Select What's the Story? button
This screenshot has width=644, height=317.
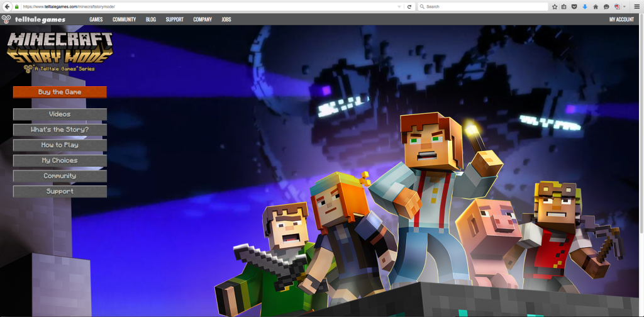click(60, 130)
